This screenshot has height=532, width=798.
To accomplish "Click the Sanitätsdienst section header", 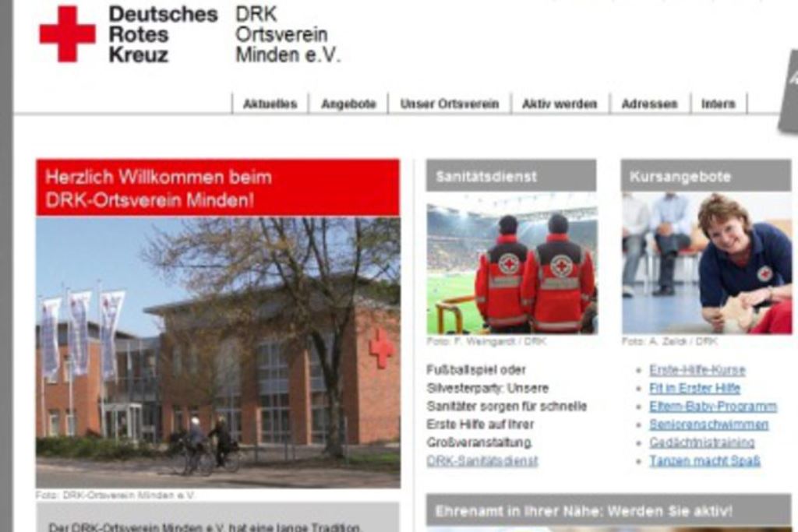I will (511, 176).
